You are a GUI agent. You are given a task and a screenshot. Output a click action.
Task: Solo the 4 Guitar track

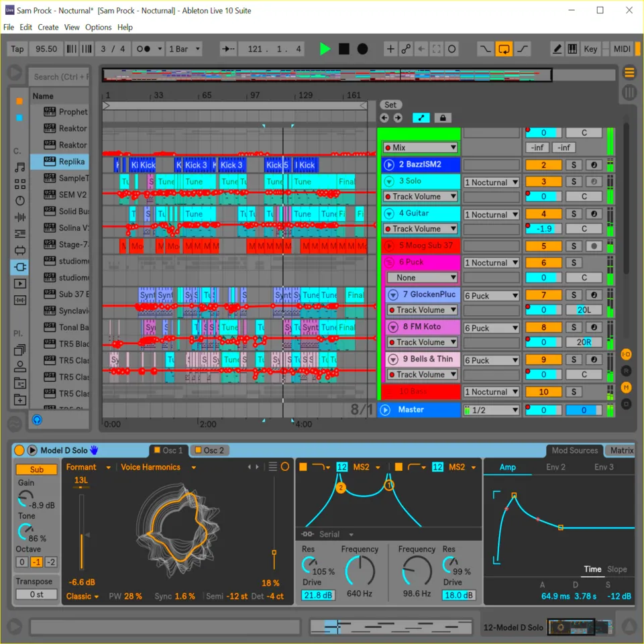tap(574, 213)
